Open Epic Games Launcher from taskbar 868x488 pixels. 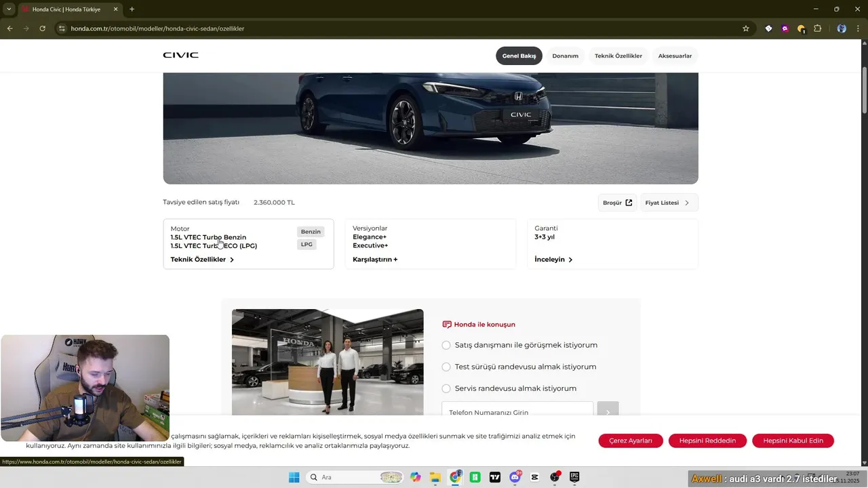(x=574, y=477)
